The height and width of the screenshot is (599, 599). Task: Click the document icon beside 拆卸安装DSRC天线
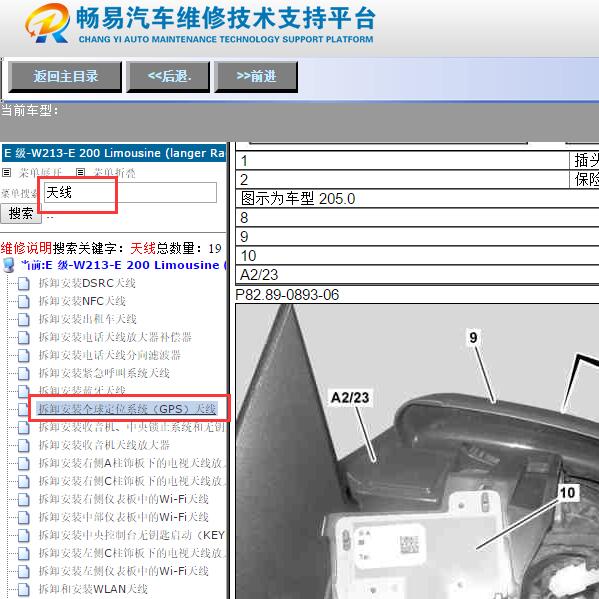point(24,283)
